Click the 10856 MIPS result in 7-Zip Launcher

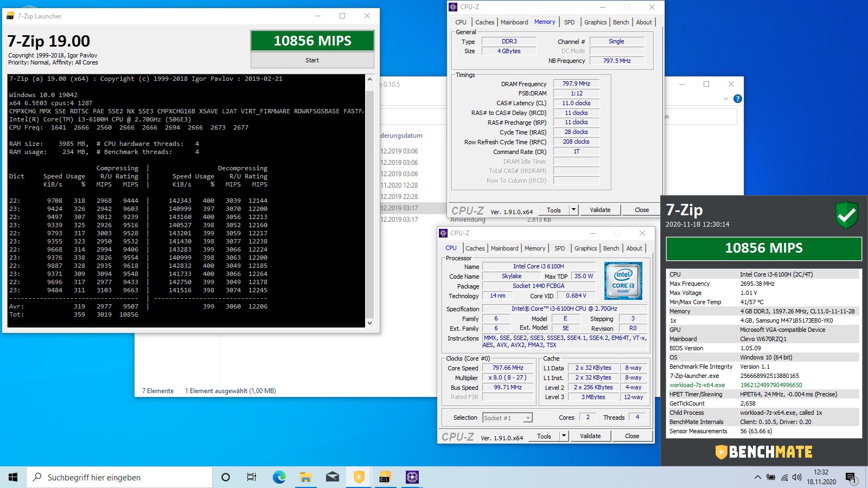tap(312, 41)
